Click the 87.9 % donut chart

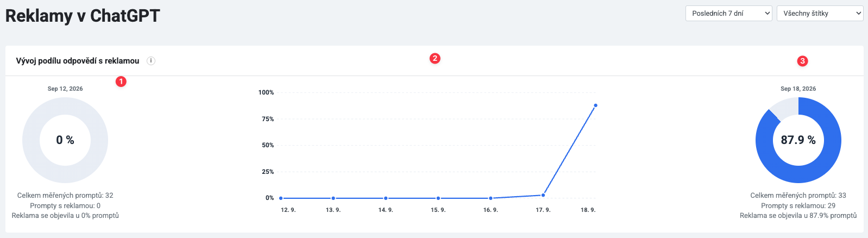point(798,140)
